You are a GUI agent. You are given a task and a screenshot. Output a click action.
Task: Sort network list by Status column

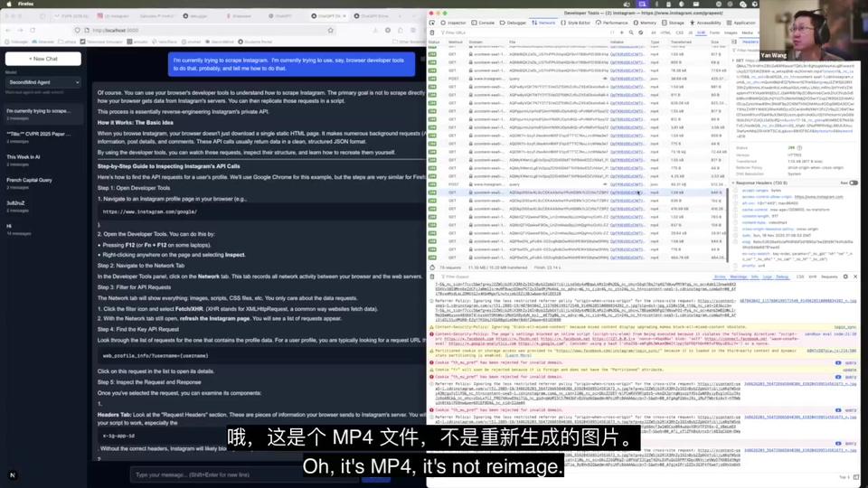coord(435,42)
